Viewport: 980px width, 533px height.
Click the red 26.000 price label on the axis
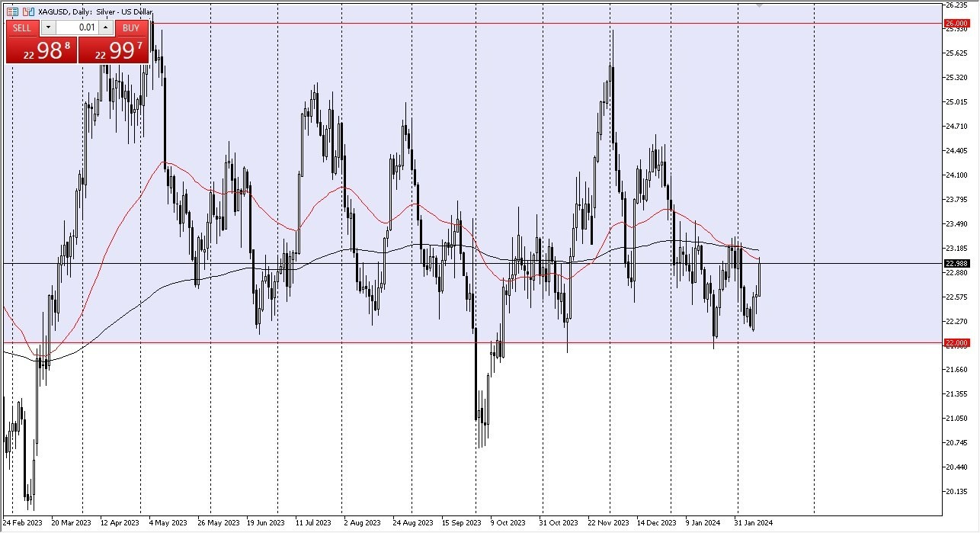[x=959, y=23]
